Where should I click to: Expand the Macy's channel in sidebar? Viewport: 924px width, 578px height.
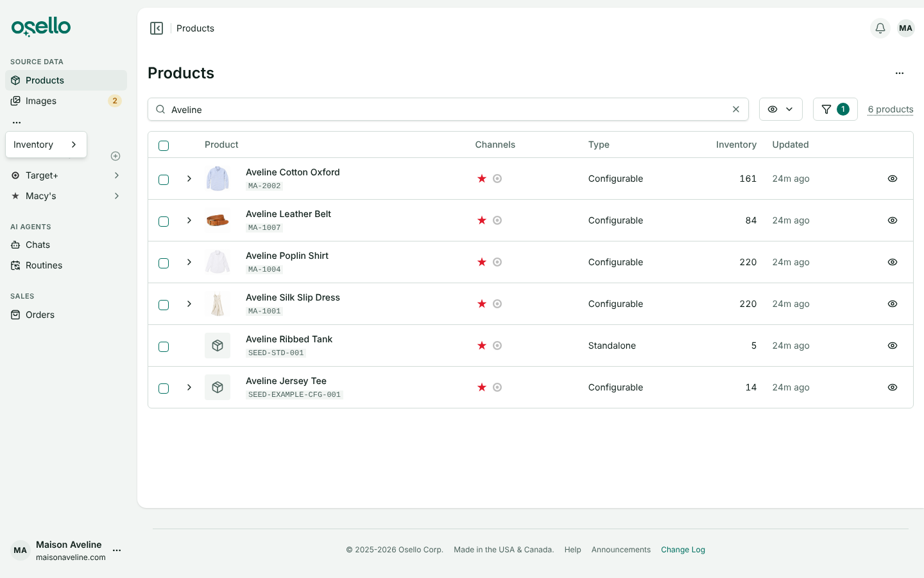(x=117, y=196)
